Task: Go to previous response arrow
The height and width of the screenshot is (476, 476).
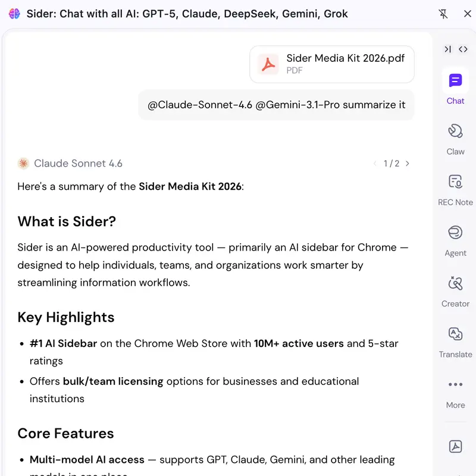Action: [x=375, y=164]
